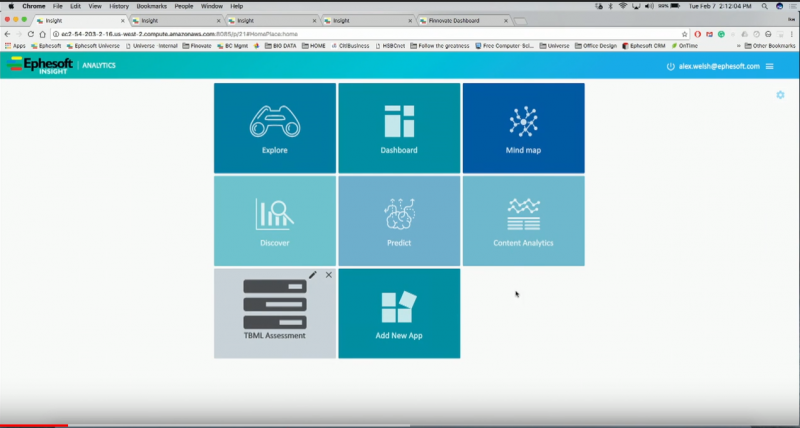Viewport: 800px width, 428px height.
Task: Click the Gmail extension icon
Action: [709, 34]
